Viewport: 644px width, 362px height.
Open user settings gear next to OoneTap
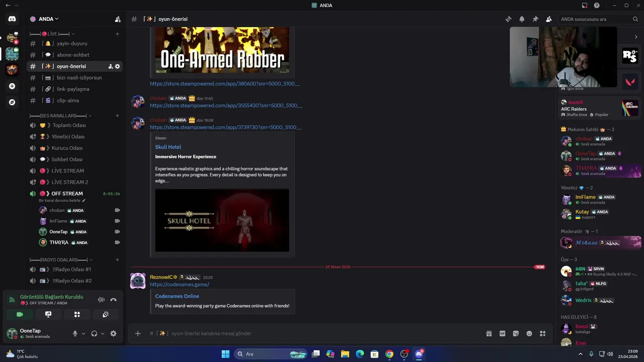[113, 333]
